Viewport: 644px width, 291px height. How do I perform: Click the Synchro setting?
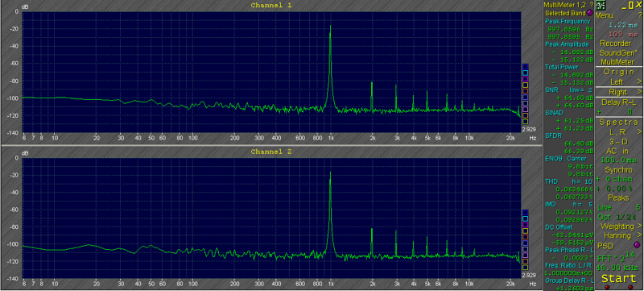click(x=618, y=170)
